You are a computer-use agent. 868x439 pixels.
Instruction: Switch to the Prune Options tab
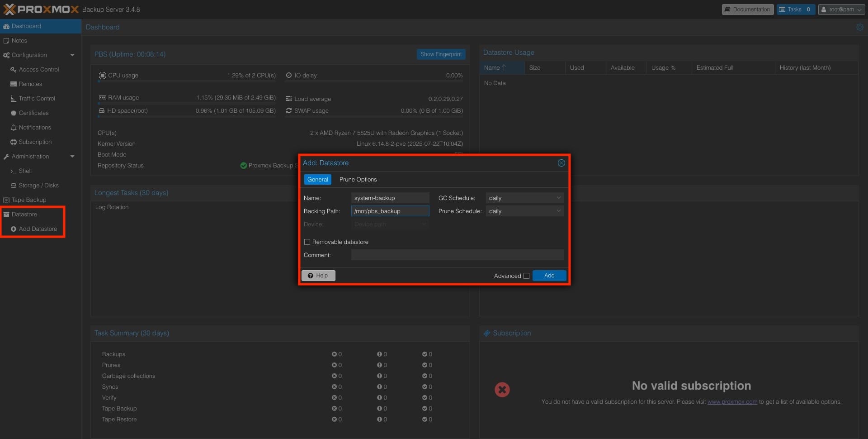tap(358, 180)
